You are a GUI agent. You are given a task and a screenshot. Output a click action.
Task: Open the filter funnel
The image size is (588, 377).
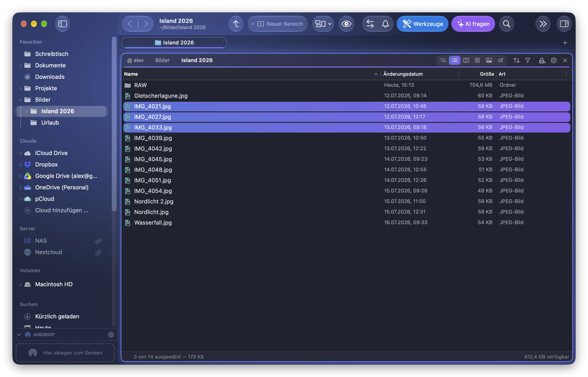pos(528,60)
